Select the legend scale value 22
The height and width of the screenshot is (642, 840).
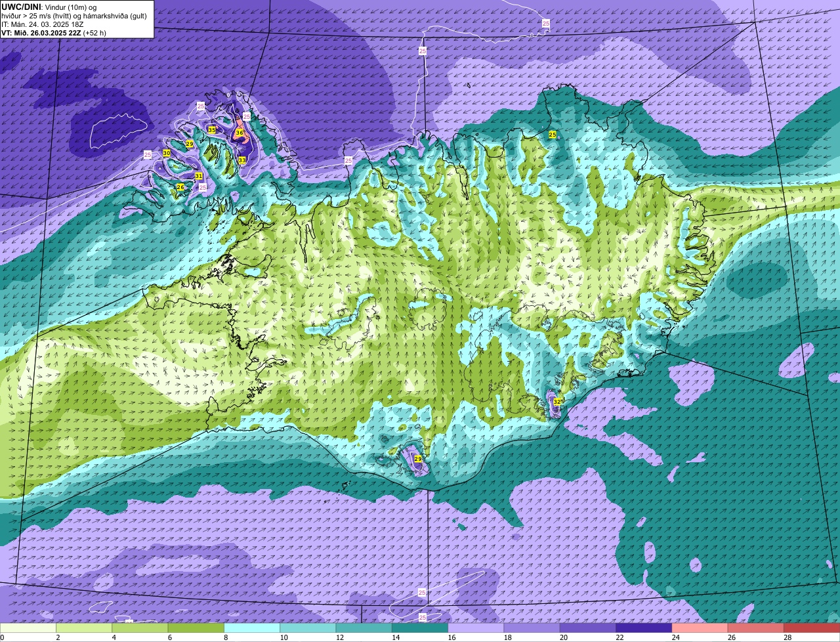pos(619,637)
